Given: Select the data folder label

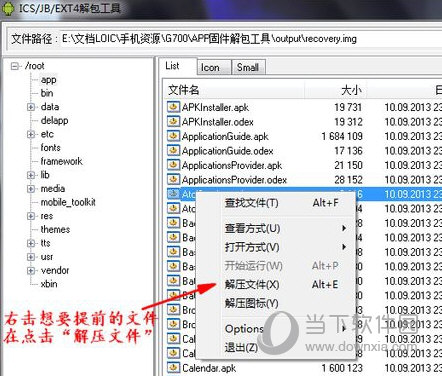Looking at the screenshot, I should click(50, 107).
